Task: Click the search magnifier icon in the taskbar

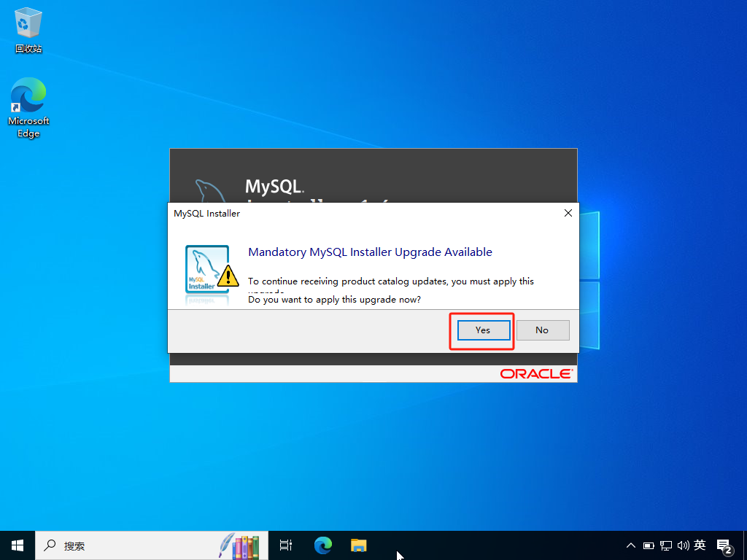Action: (50, 545)
